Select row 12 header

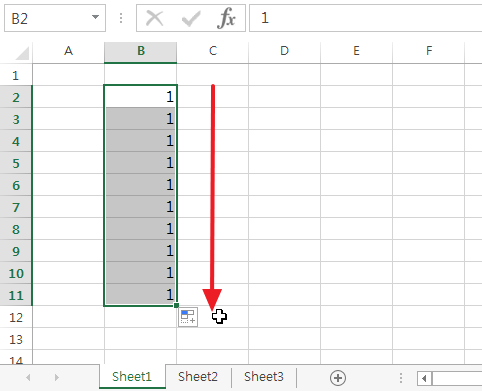[x=16, y=317]
